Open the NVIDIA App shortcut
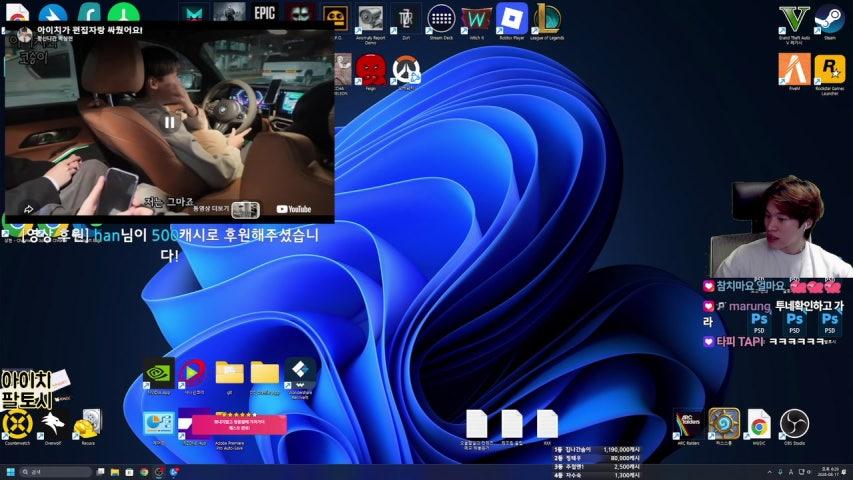 pos(158,373)
